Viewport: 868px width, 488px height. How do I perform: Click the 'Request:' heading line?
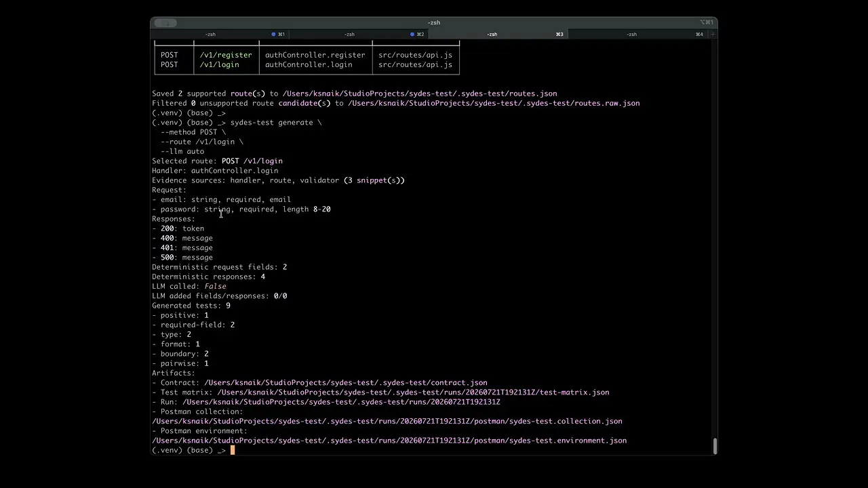[169, 190]
